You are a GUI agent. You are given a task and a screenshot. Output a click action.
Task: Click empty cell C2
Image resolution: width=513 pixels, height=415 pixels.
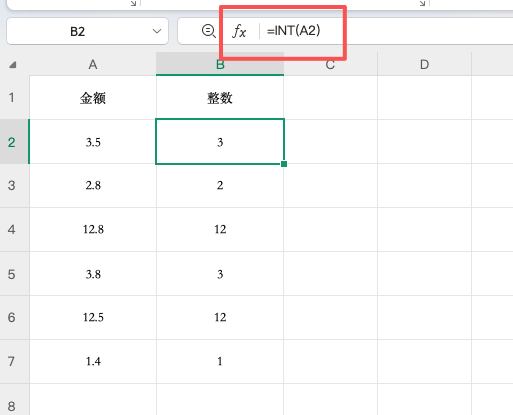(330, 142)
